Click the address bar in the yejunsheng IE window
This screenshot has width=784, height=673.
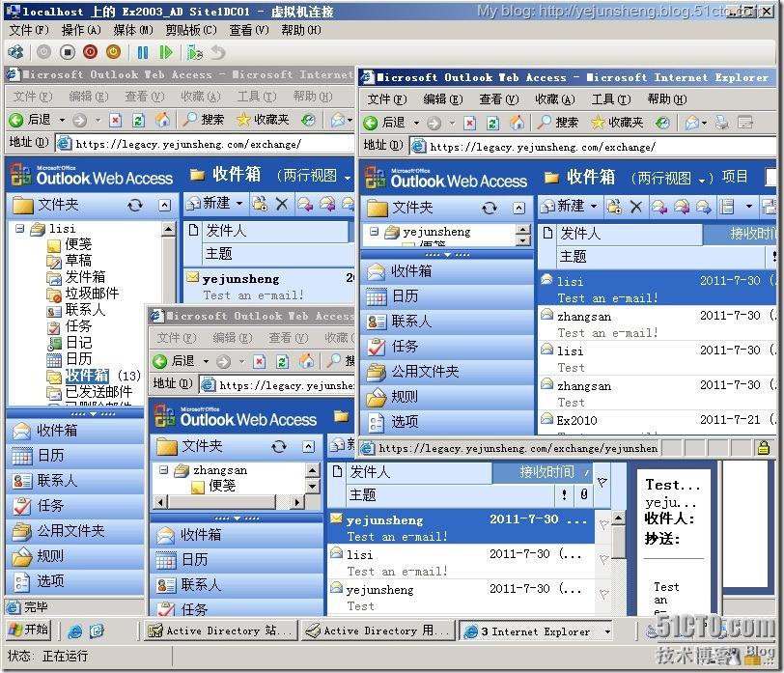click(x=593, y=147)
